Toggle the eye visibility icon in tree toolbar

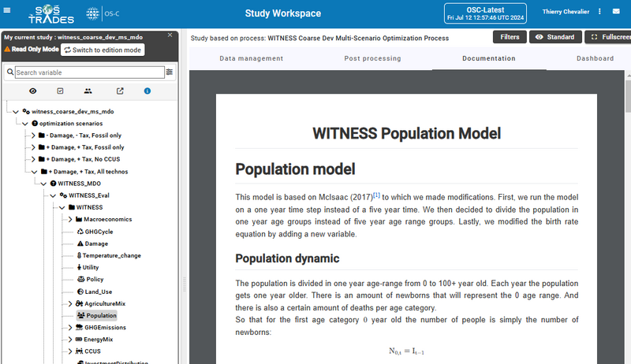[x=33, y=91]
